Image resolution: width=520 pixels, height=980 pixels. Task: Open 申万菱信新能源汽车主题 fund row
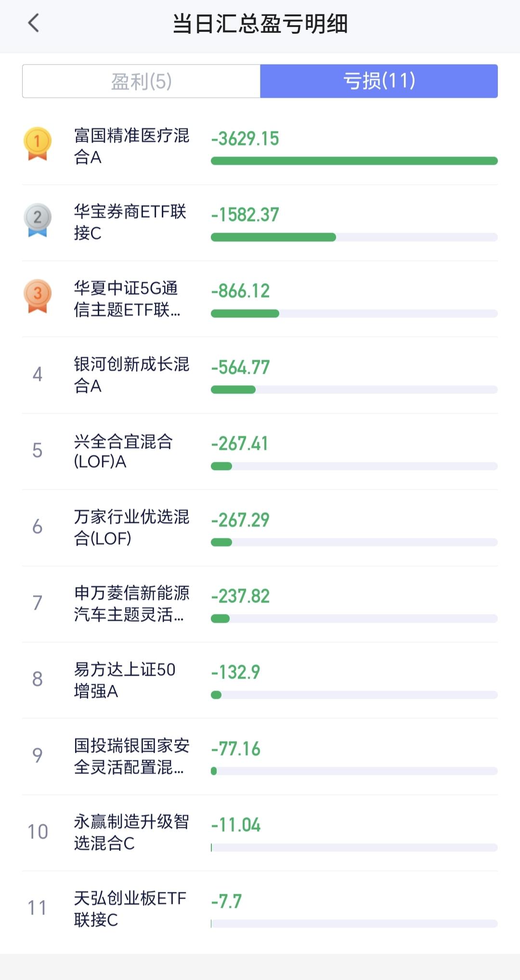(260, 604)
